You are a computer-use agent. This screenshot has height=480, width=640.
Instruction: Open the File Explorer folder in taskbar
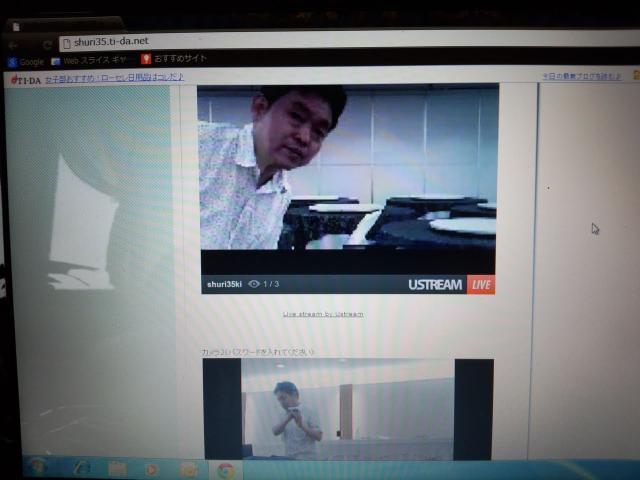coord(118,469)
